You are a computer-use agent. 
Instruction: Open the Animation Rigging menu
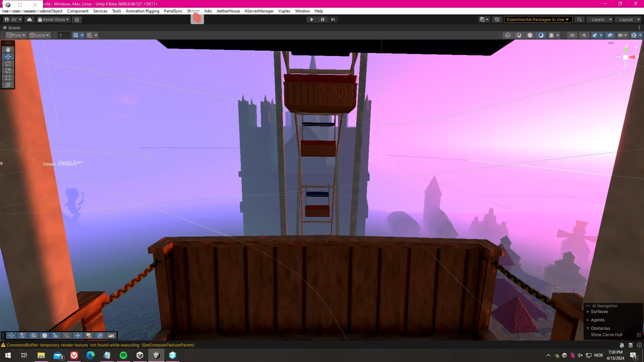click(142, 11)
